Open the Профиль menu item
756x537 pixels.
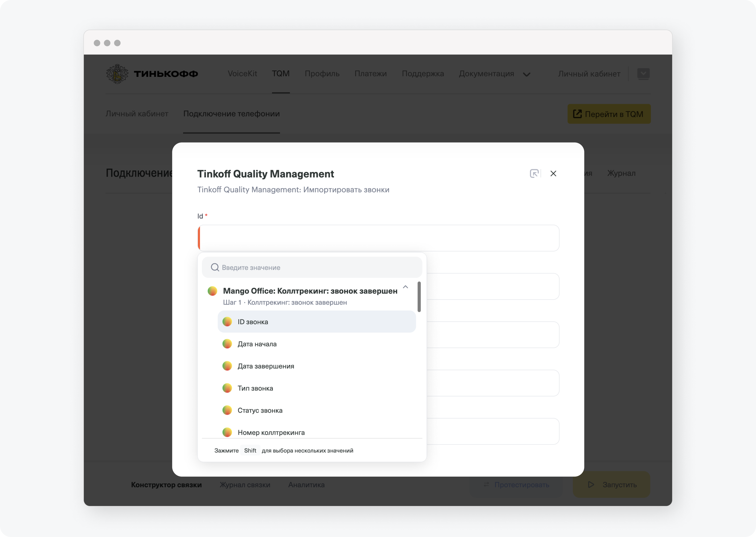click(322, 74)
